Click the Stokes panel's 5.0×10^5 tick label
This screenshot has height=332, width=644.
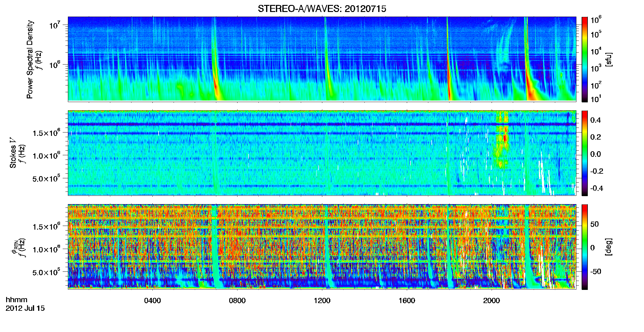pos(46,179)
